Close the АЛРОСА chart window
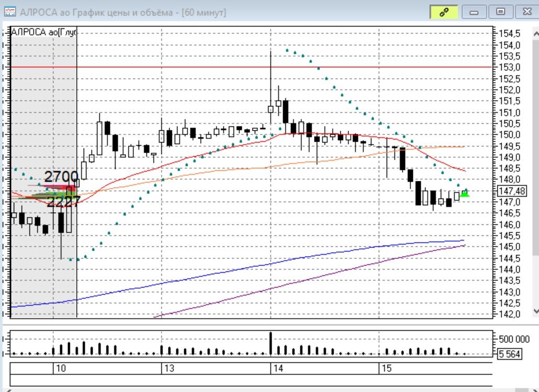Viewport: 539px width, 392px height. tap(527, 12)
